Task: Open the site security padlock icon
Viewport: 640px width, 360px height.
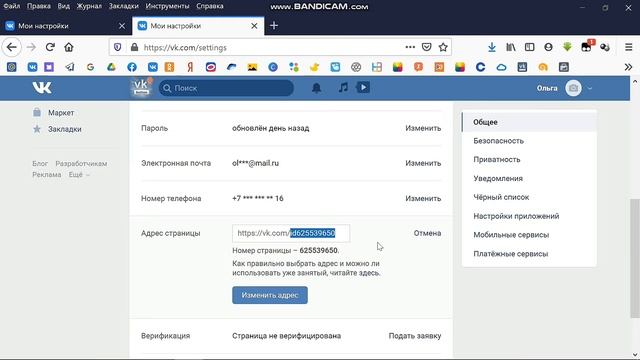Action: (x=134, y=47)
